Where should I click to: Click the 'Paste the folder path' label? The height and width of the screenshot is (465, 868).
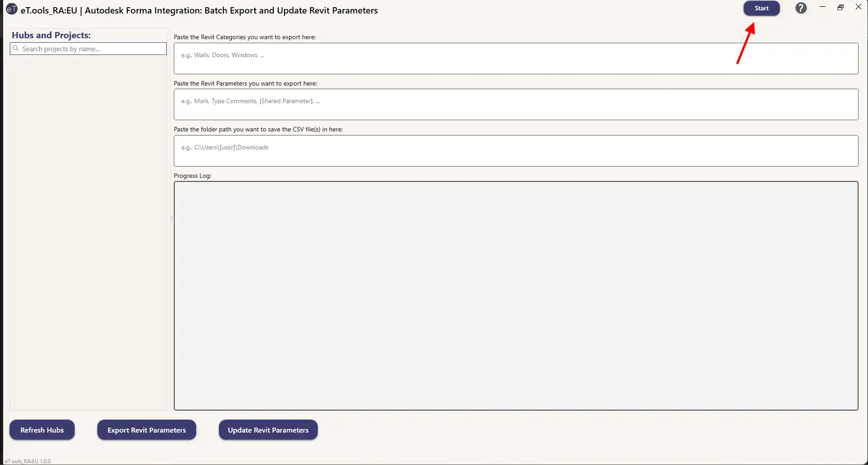click(x=258, y=129)
